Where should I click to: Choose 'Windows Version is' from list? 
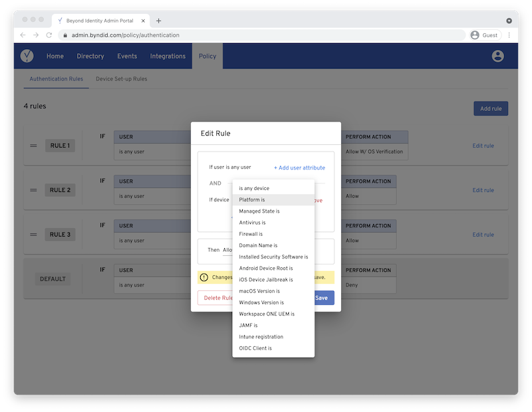point(273,302)
